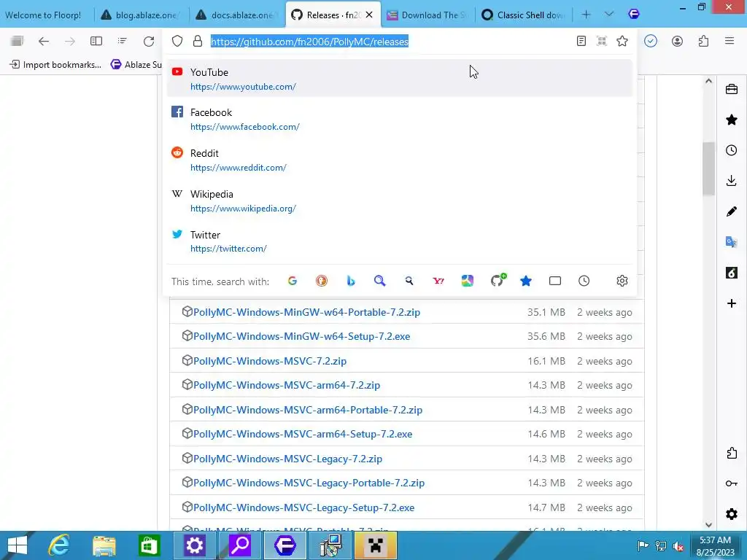Toggle the sidebar panel icon
Image resolution: width=747 pixels, height=560 pixels.
point(96,42)
